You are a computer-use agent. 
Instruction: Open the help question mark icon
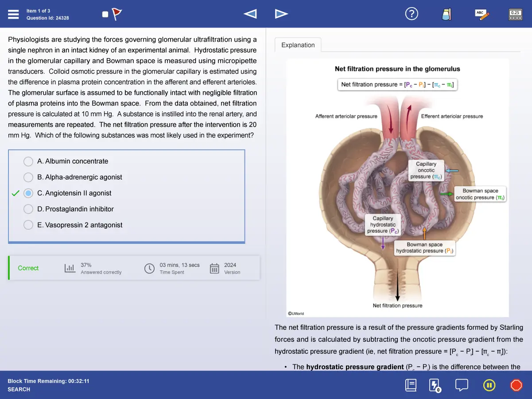(412, 14)
